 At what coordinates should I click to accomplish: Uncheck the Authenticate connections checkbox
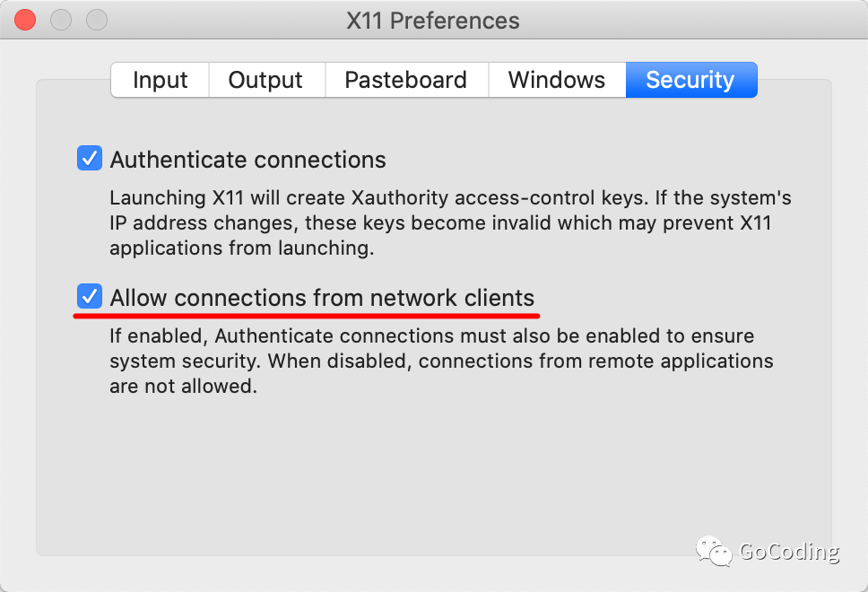(x=90, y=158)
